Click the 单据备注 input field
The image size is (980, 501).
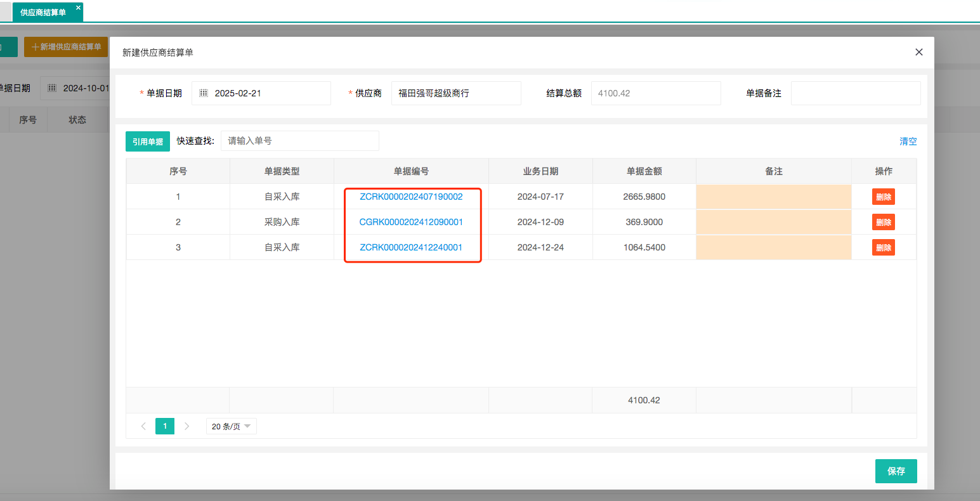click(855, 93)
